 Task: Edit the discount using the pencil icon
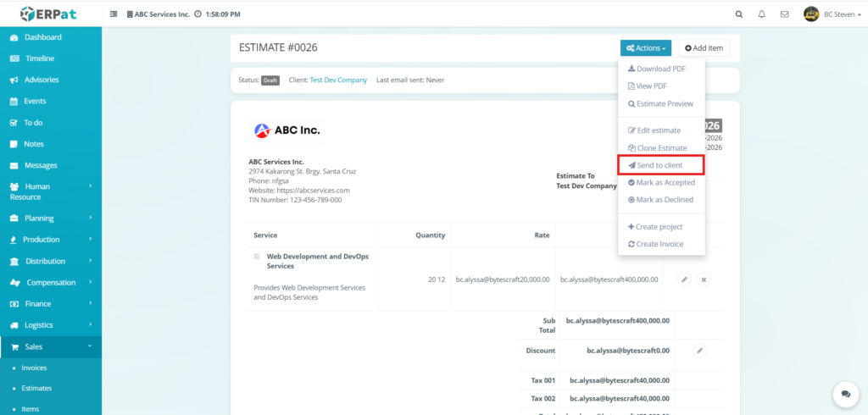(700, 350)
